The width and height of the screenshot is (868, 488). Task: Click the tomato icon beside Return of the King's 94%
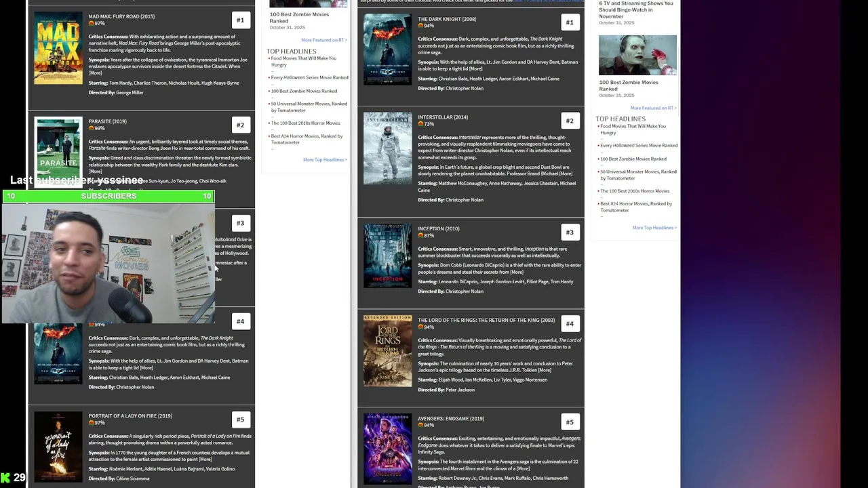420,327
